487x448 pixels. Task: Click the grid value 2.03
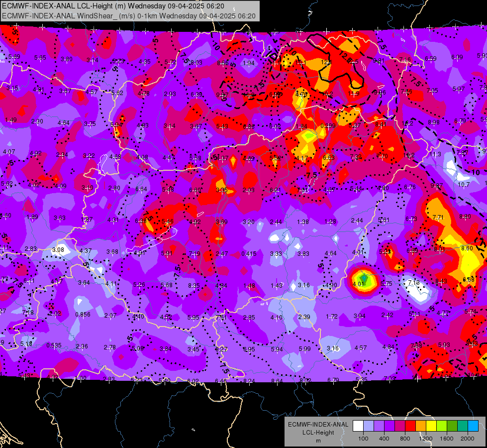[x=248, y=190]
